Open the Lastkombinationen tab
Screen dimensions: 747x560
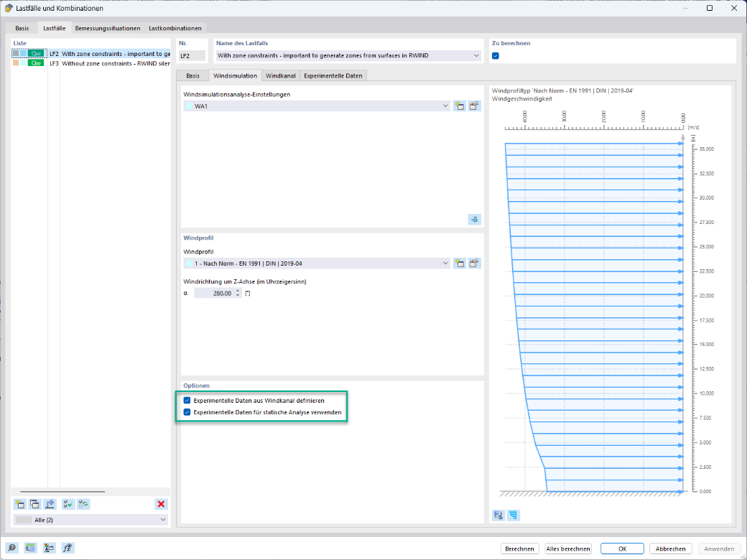175,28
